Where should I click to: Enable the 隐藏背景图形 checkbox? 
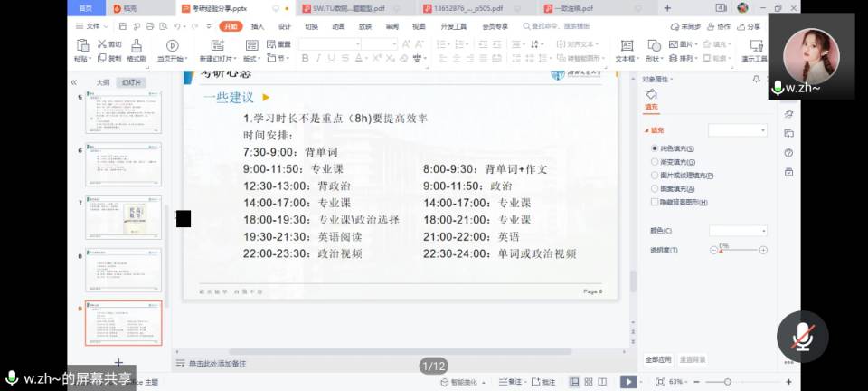pyautogui.click(x=654, y=202)
